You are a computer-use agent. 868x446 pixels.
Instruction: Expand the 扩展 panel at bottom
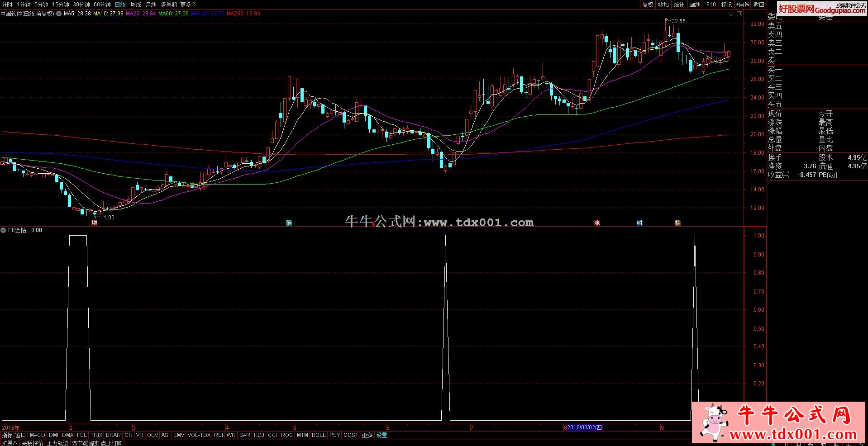pos(9,443)
